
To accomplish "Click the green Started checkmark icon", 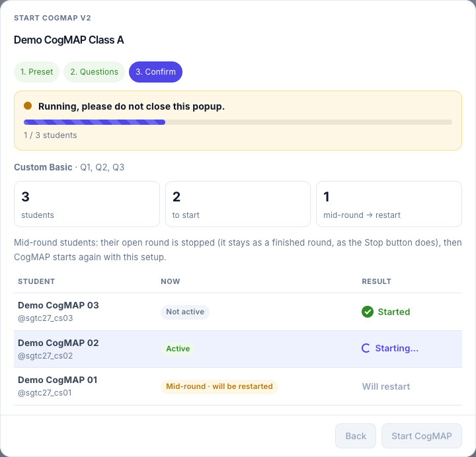I will pyautogui.click(x=368, y=312).
